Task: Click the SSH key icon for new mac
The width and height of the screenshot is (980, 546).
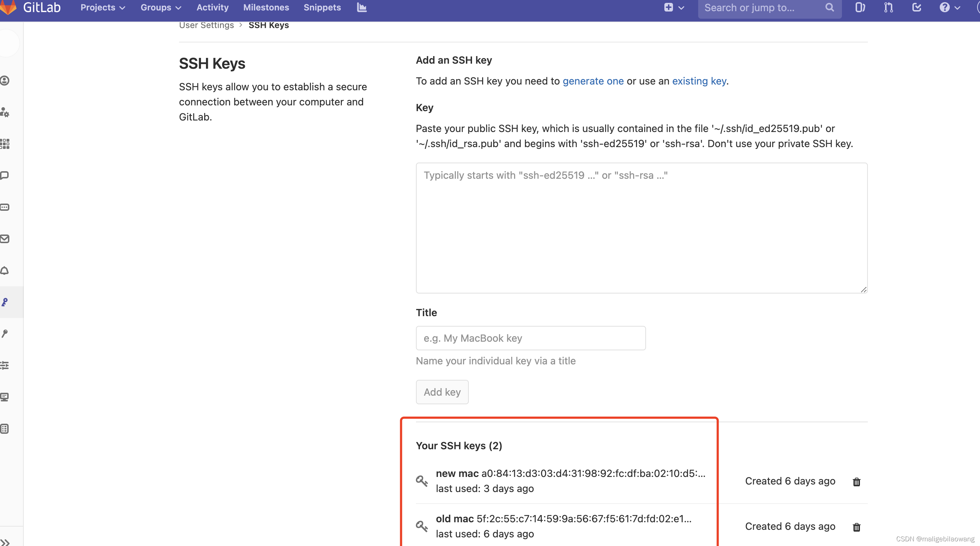Action: [x=422, y=480]
